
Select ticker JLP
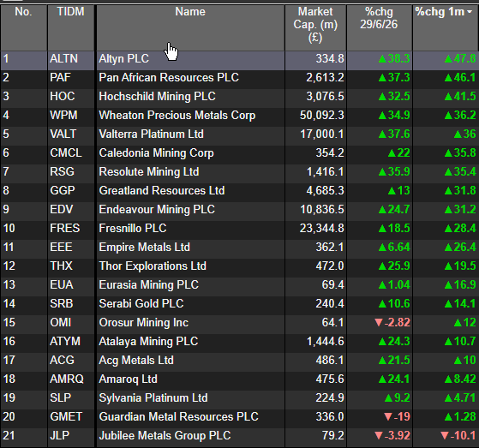60,436
